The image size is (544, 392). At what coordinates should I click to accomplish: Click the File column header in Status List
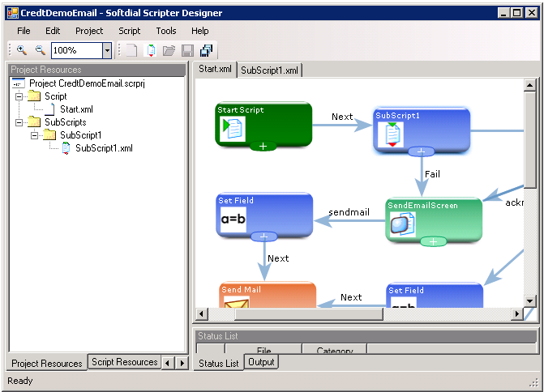263,349
